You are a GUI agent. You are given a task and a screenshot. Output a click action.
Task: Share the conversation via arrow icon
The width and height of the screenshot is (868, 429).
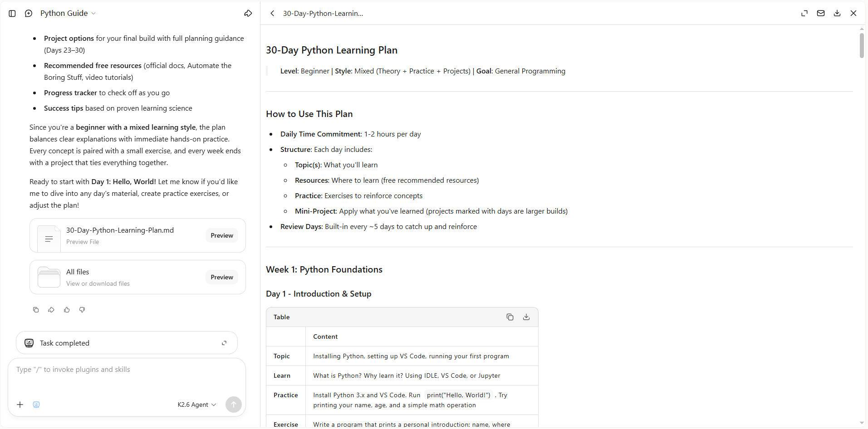point(248,14)
